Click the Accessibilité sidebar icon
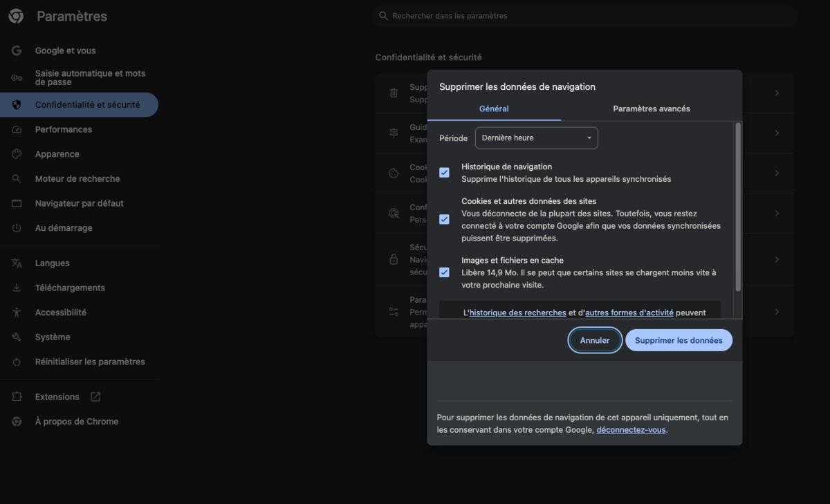 (x=15, y=312)
